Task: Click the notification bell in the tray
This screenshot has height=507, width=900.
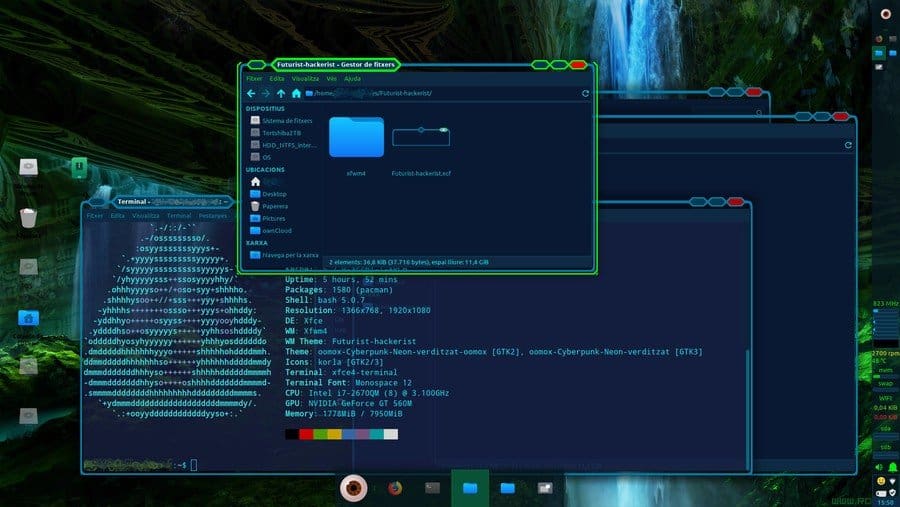Action: [x=879, y=467]
